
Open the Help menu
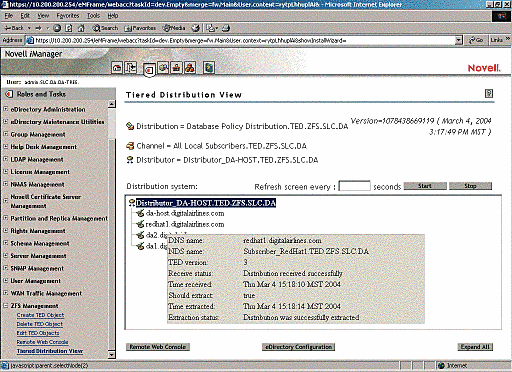113,16
